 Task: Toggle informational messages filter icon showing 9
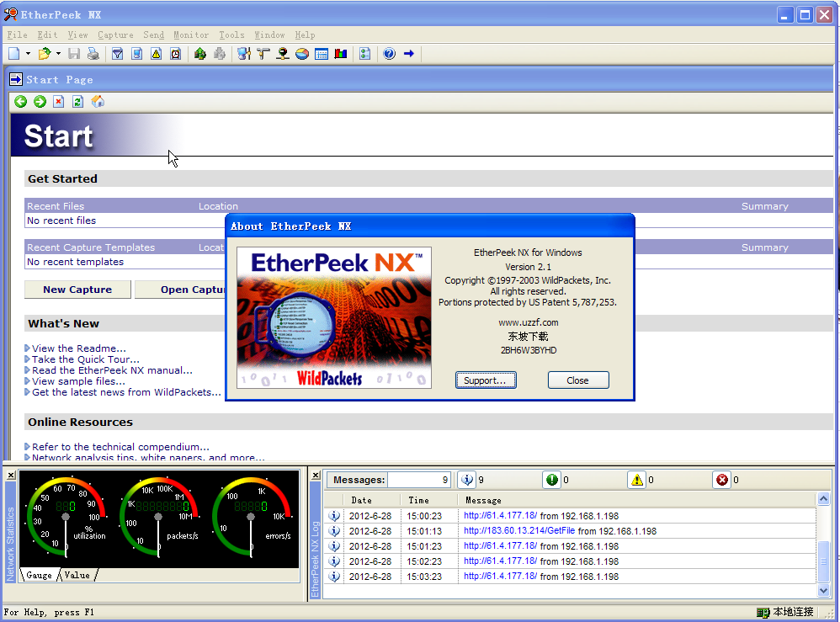(467, 480)
